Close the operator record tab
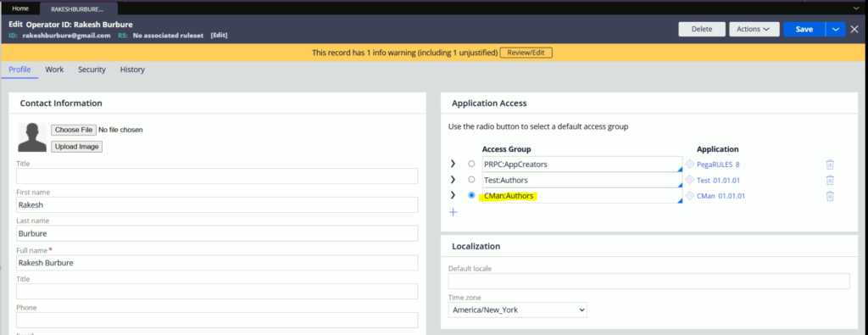868x335 pixels. (854, 30)
